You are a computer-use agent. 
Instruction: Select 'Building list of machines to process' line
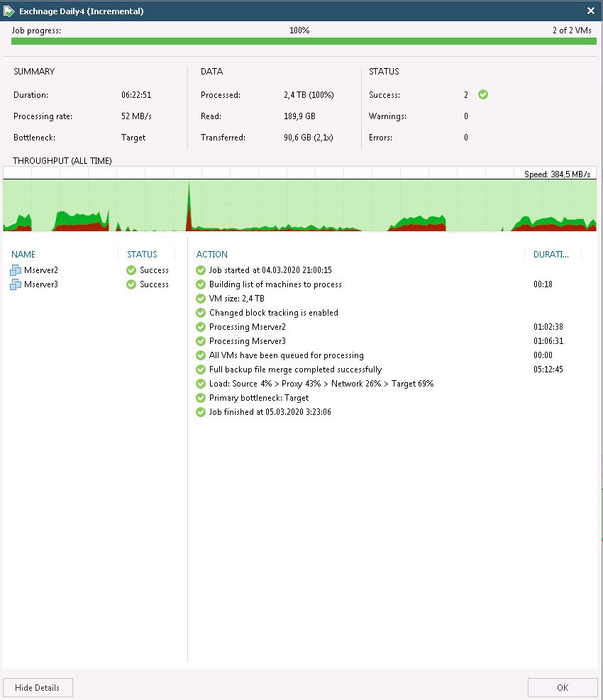(x=275, y=284)
